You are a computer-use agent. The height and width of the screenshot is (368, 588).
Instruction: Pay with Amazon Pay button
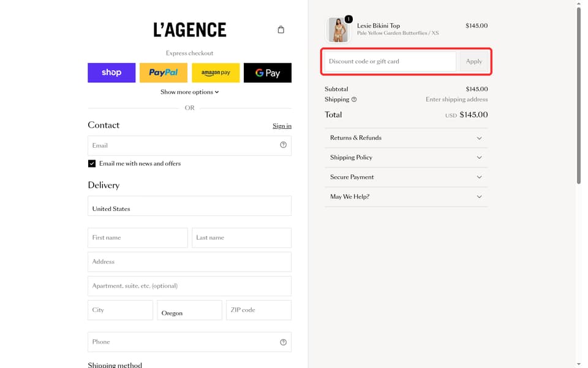pyautogui.click(x=216, y=73)
